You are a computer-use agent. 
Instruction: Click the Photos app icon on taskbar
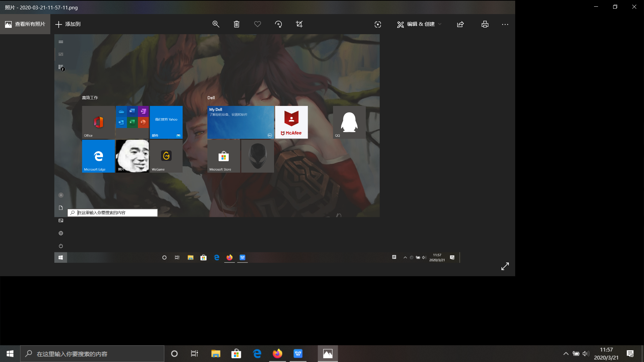328,354
